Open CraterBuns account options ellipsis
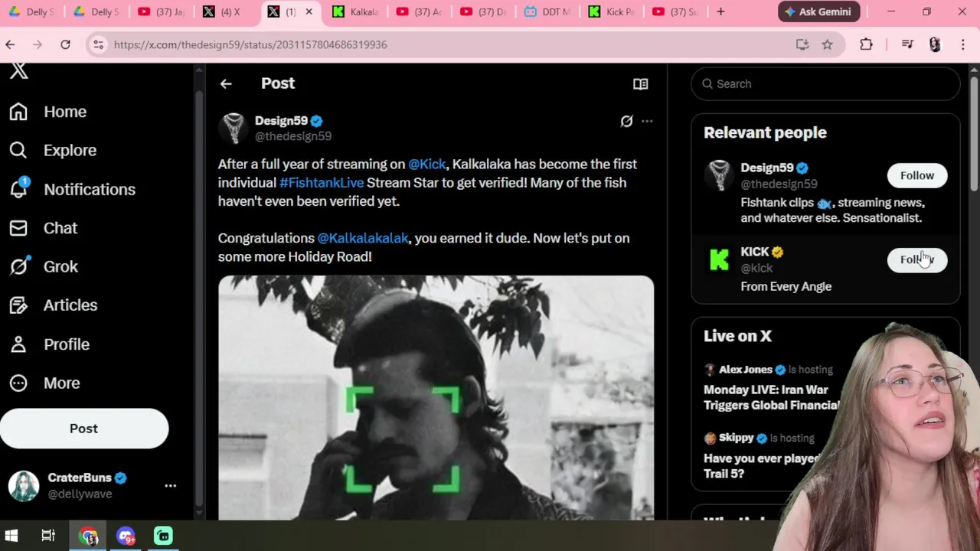 170,485
